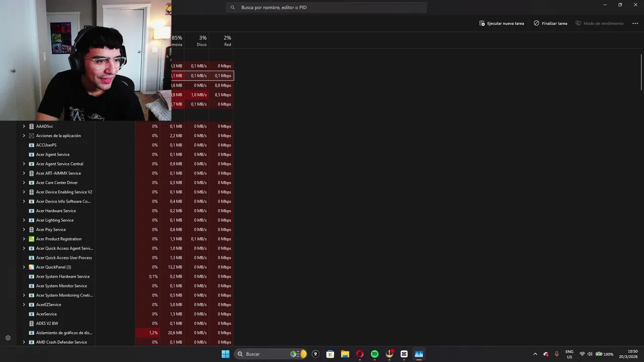Click the Acer Product Registration green icon
Screen dimensions: 644x362
32,239
